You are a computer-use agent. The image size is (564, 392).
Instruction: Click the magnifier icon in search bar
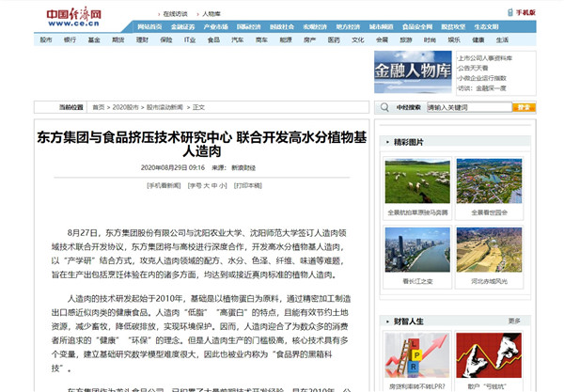click(x=384, y=107)
